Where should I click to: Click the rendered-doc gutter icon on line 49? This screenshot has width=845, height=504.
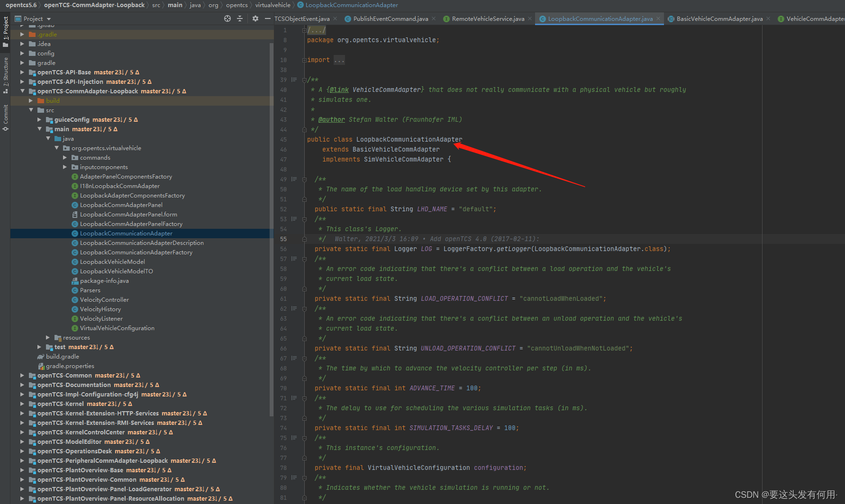(294, 179)
